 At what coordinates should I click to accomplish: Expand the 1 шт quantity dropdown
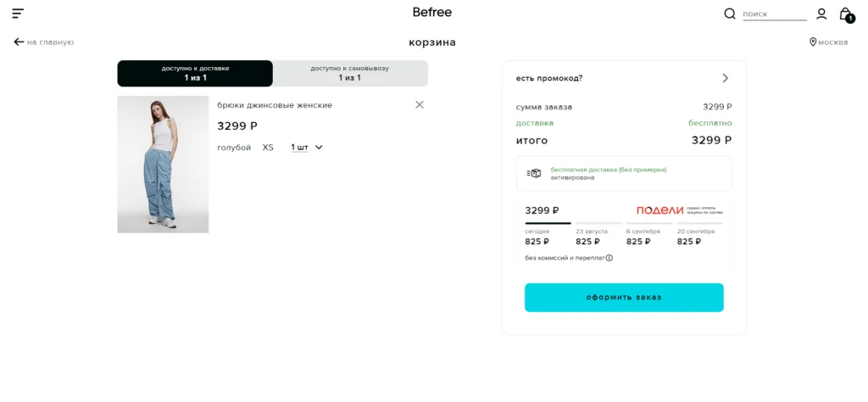click(307, 148)
